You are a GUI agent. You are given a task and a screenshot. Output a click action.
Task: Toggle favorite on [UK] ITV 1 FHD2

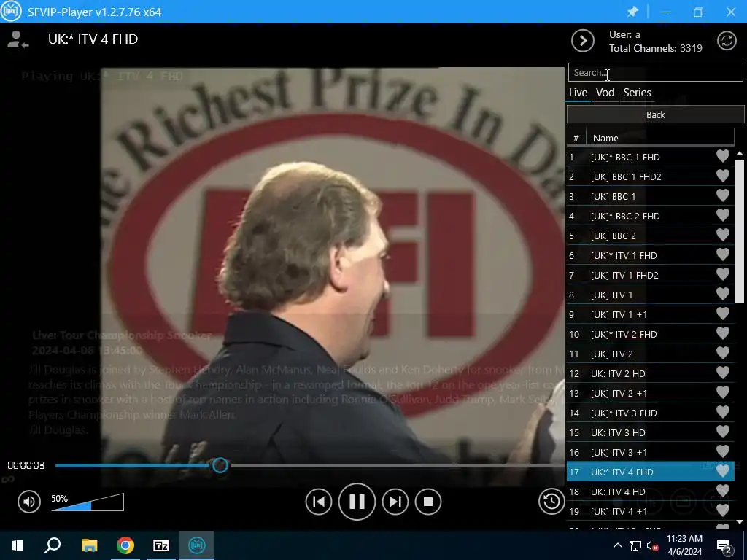coord(723,274)
